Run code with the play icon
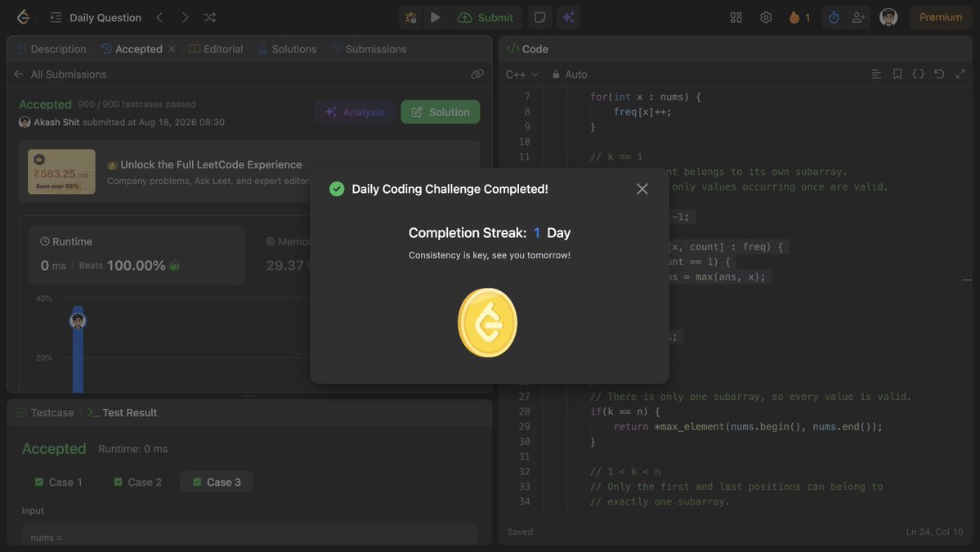This screenshot has height=552, width=980. (436, 17)
